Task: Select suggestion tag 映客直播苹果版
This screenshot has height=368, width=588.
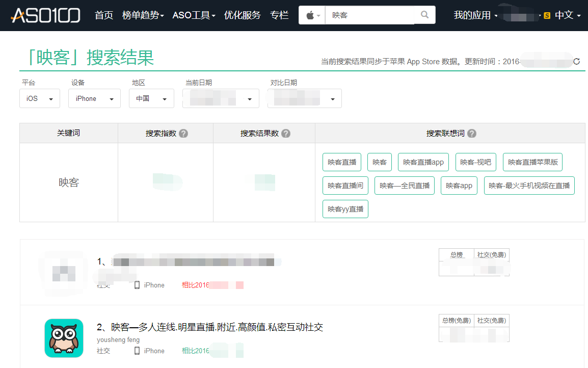Action: pos(532,162)
